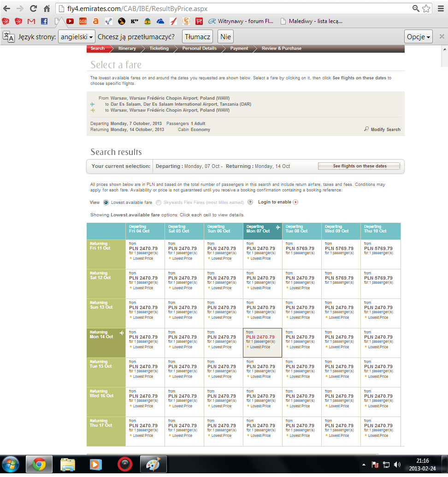
Task: Click the Departing Mon 07 Oct column header
Action: [x=263, y=231]
